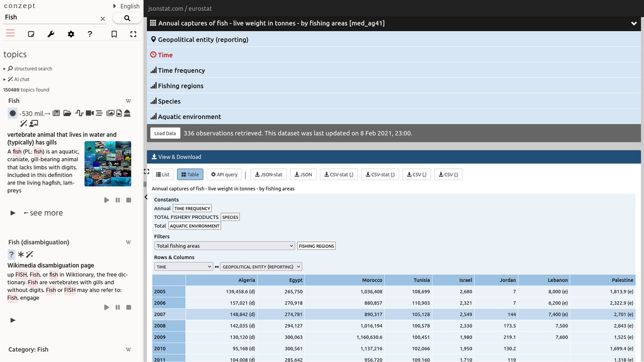Click question mark icon for Fish (disambiguation)
This screenshot has width=644, height=362.
pos(11,255)
